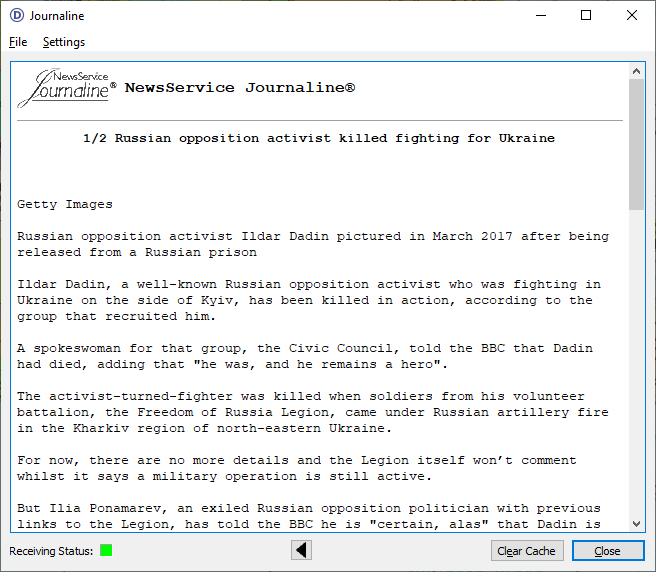This screenshot has width=656, height=572.
Task: Click the "Getty Images" caption text
Action: click(65, 204)
